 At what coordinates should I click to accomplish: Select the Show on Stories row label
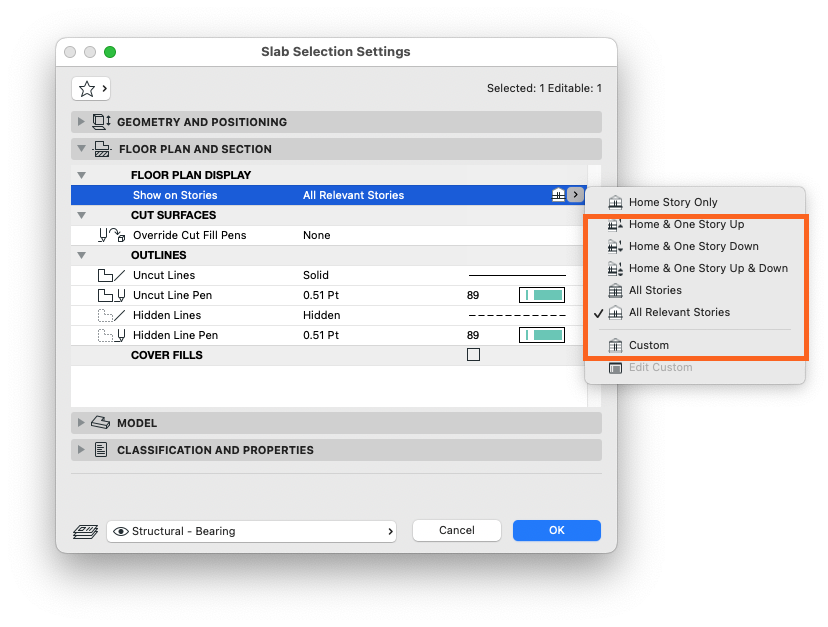tap(175, 195)
